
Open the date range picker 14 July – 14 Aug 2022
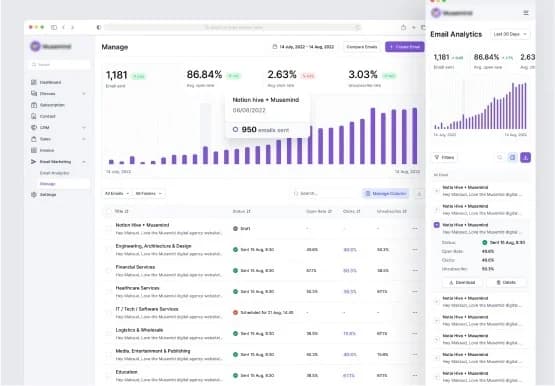click(303, 47)
